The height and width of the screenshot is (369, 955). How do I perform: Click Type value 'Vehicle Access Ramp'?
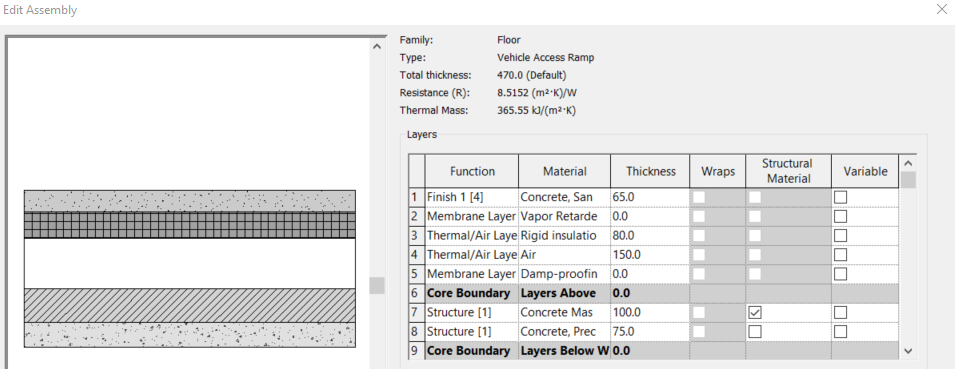tap(546, 58)
